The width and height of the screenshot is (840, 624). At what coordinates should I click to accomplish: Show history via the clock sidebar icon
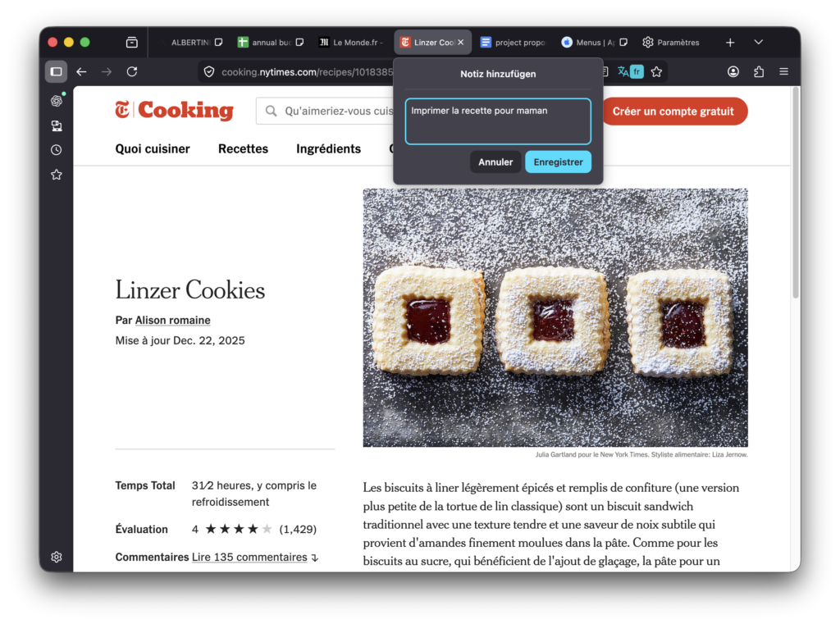(x=57, y=150)
